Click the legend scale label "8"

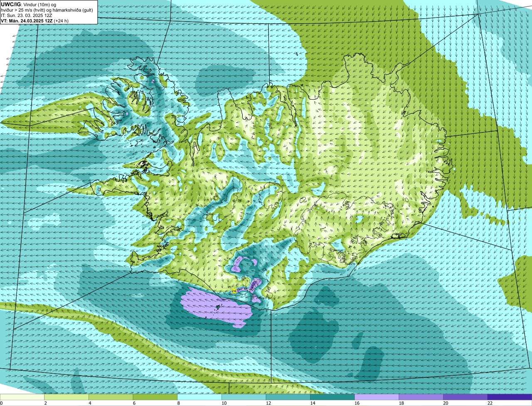pos(178,403)
